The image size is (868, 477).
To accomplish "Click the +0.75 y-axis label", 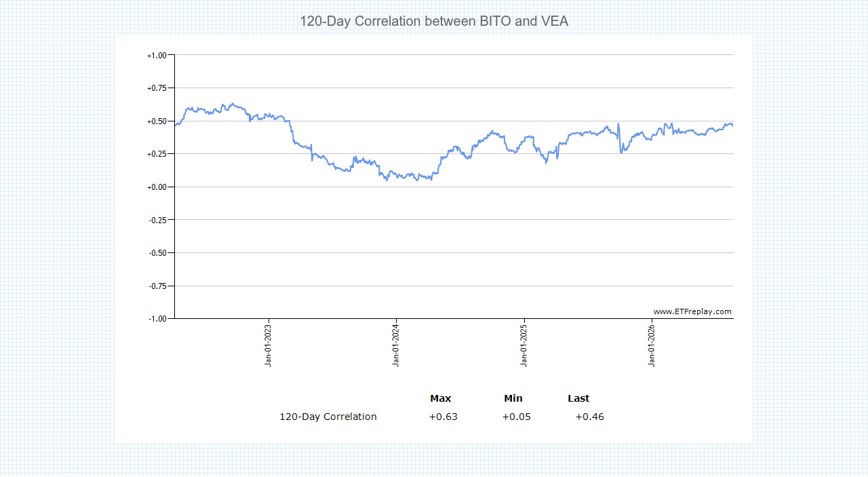I will 157,88.
